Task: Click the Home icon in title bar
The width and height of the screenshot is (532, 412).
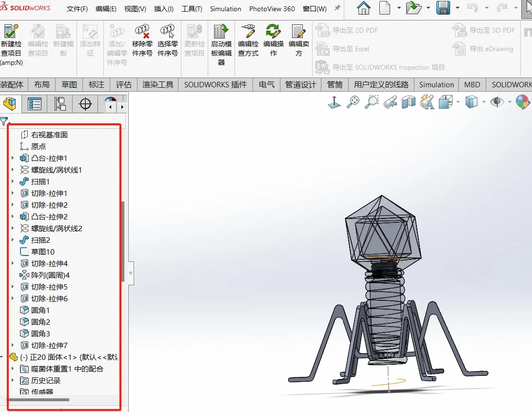Action: tap(364, 8)
